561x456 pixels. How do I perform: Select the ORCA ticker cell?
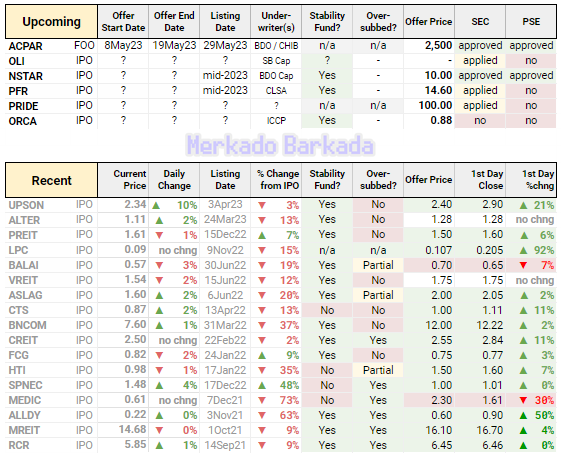point(23,121)
